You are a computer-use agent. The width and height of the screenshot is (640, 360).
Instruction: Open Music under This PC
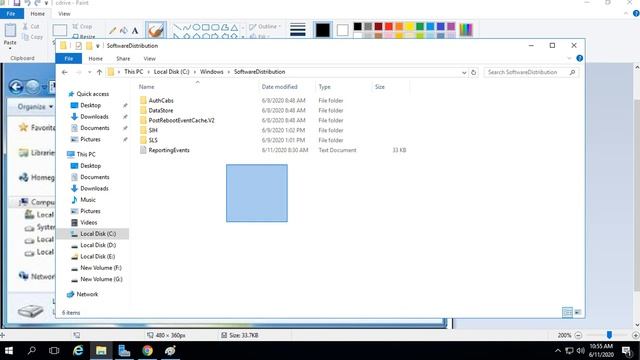[x=88, y=200]
